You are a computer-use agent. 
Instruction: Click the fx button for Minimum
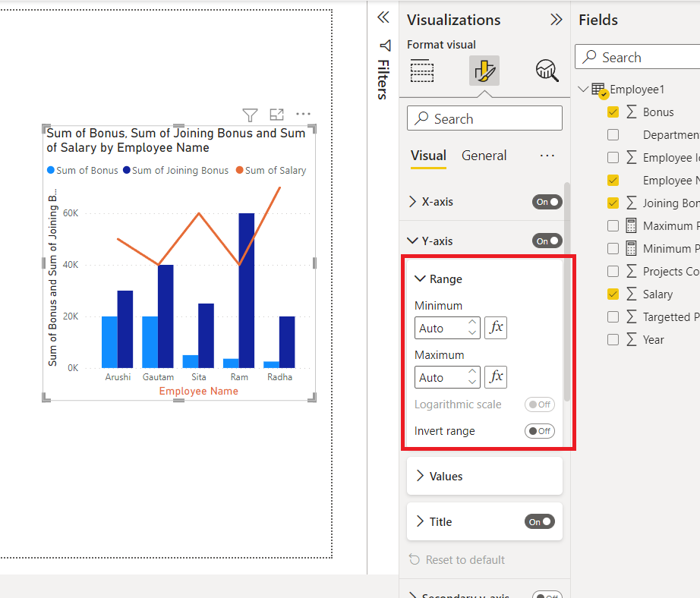[496, 328]
